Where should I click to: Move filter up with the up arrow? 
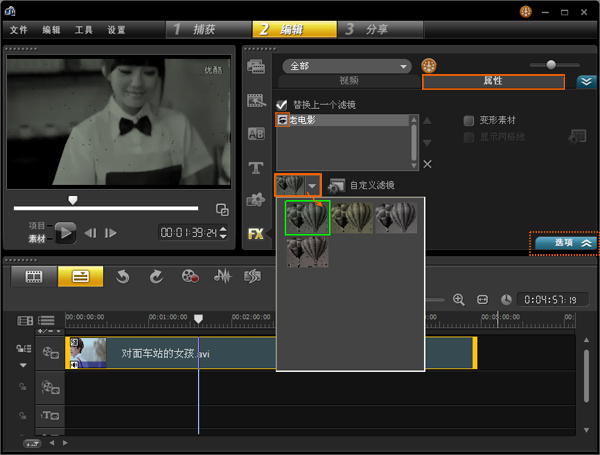tap(427, 121)
